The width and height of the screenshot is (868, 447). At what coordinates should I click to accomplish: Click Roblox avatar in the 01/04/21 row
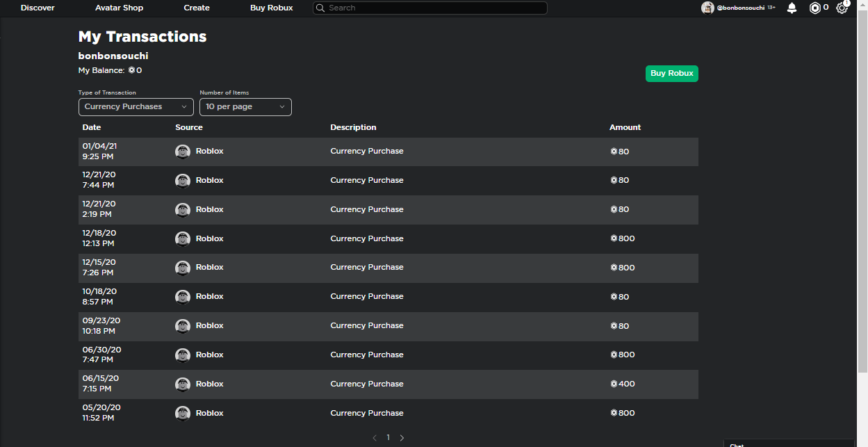183,152
